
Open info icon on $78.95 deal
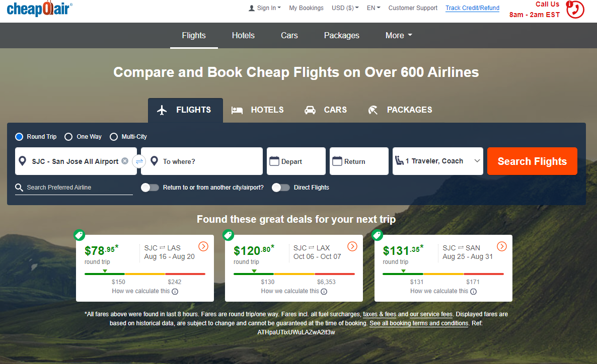tap(175, 292)
